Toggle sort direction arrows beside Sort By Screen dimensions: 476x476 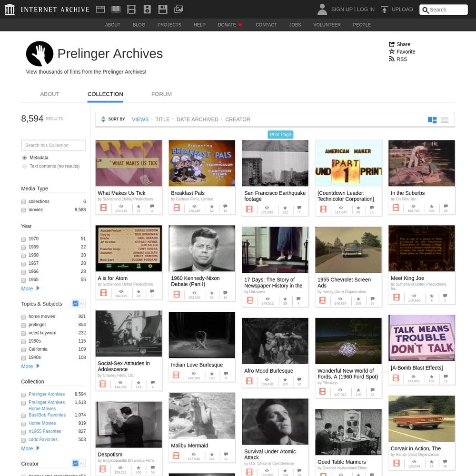click(103, 119)
